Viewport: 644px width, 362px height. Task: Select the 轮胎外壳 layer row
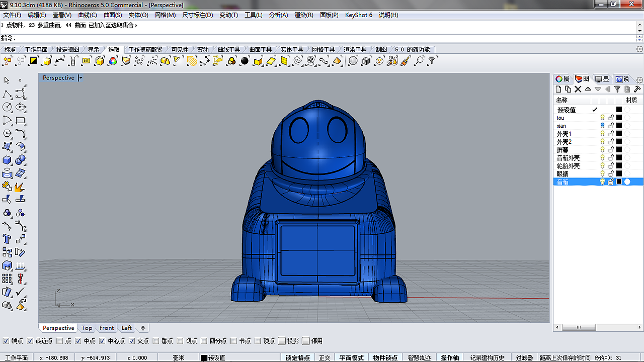[x=599, y=166]
